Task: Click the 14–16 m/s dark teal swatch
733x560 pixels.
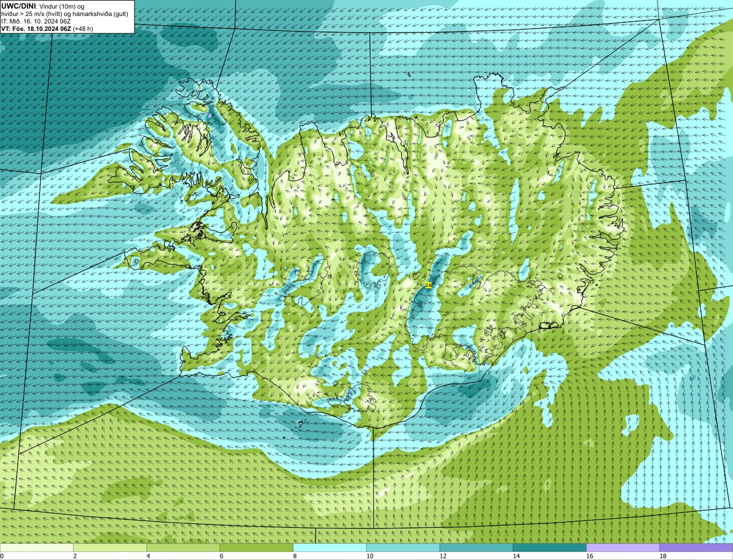Action: tap(550, 548)
